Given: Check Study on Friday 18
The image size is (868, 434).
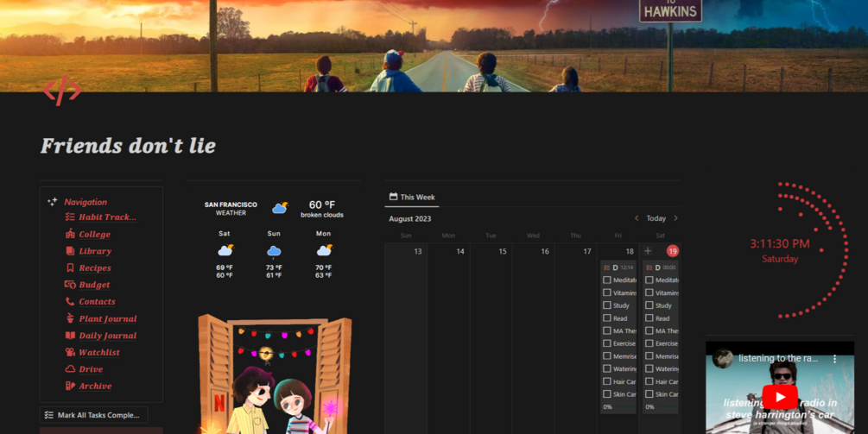Looking at the screenshot, I should tap(607, 305).
